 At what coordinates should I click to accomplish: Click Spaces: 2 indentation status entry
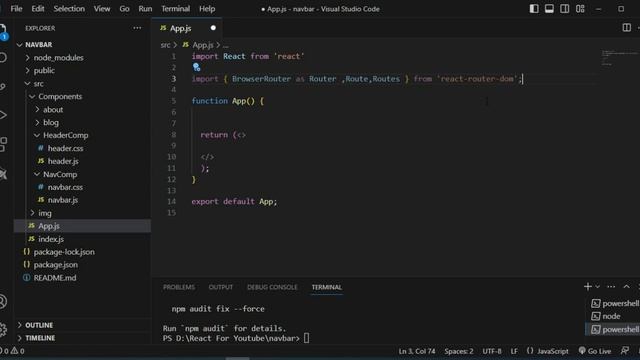coord(459,351)
